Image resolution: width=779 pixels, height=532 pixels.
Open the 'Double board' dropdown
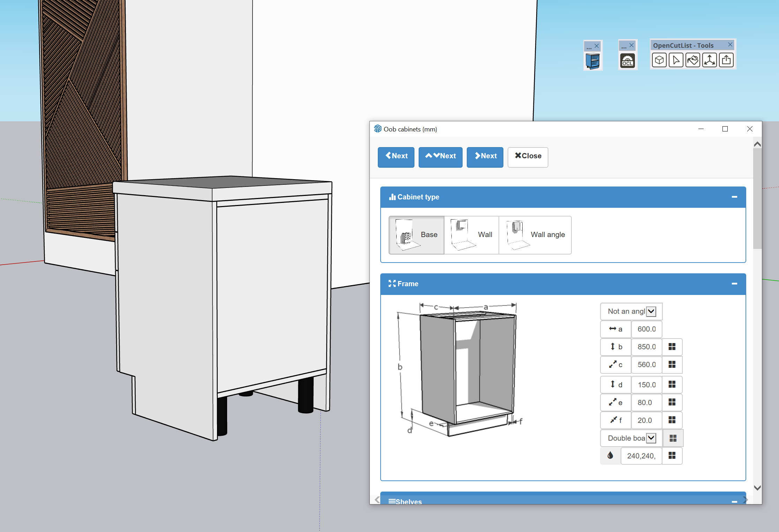(x=631, y=438)
